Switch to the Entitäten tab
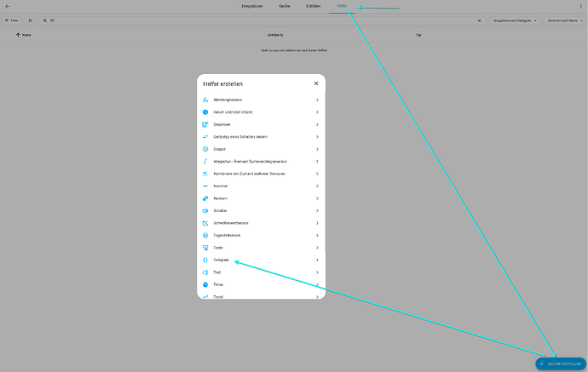The width and height of the screenshot is (588, 372). (x=314, y=7)
